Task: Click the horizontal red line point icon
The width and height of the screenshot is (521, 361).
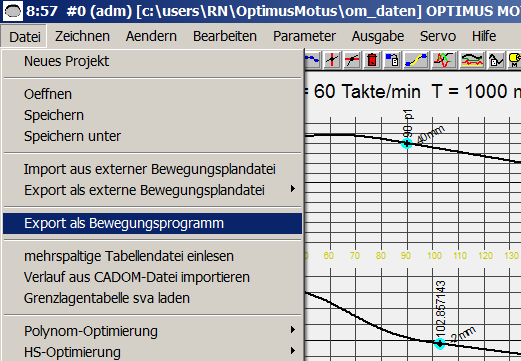Action: pyautogui.click(x=352, y=60)
